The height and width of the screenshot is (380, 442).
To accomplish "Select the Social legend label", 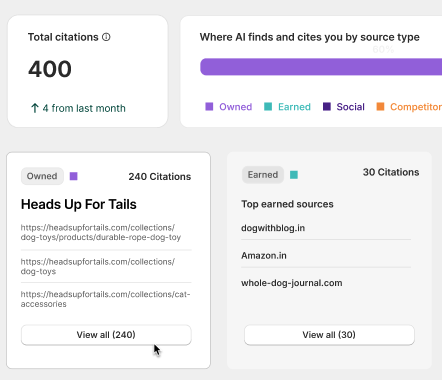I will point(350,107).
